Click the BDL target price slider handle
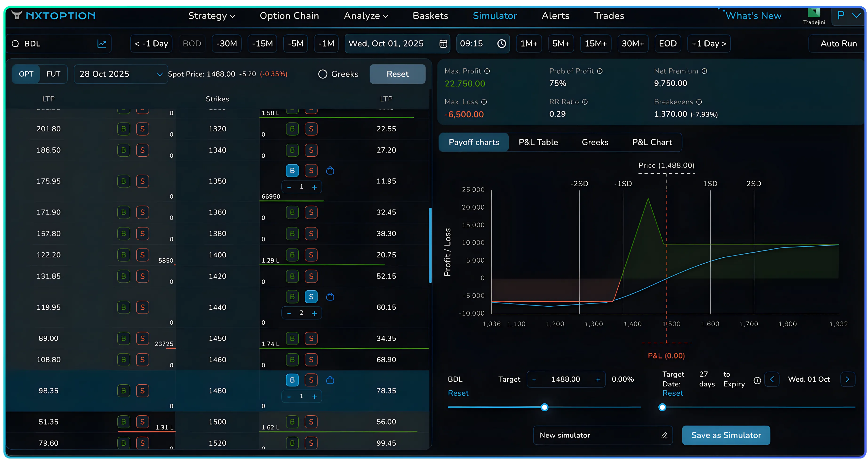The width and height of the screenshot is (868, 459). tap(544, 407)
